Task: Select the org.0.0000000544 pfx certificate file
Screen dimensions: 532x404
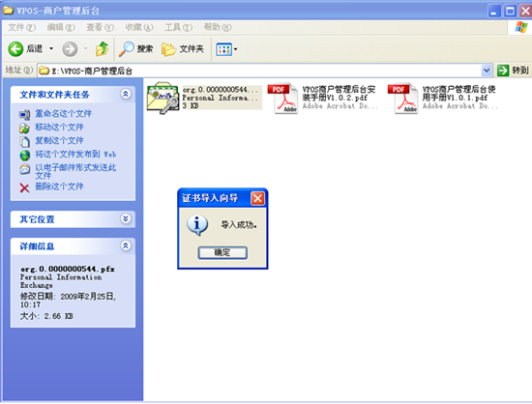Action: (x=204, y=98)
